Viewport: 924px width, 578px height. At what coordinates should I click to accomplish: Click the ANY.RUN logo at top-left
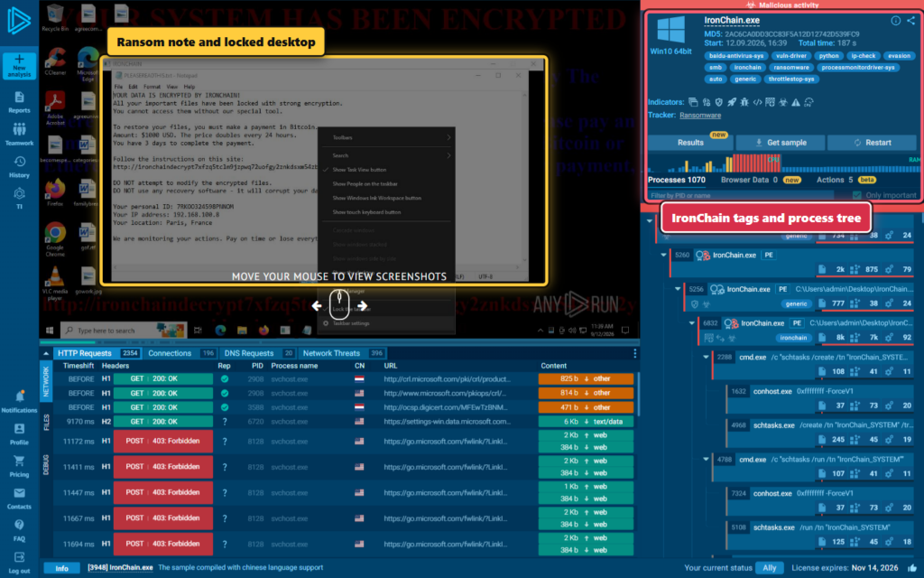tap(19, 21)
